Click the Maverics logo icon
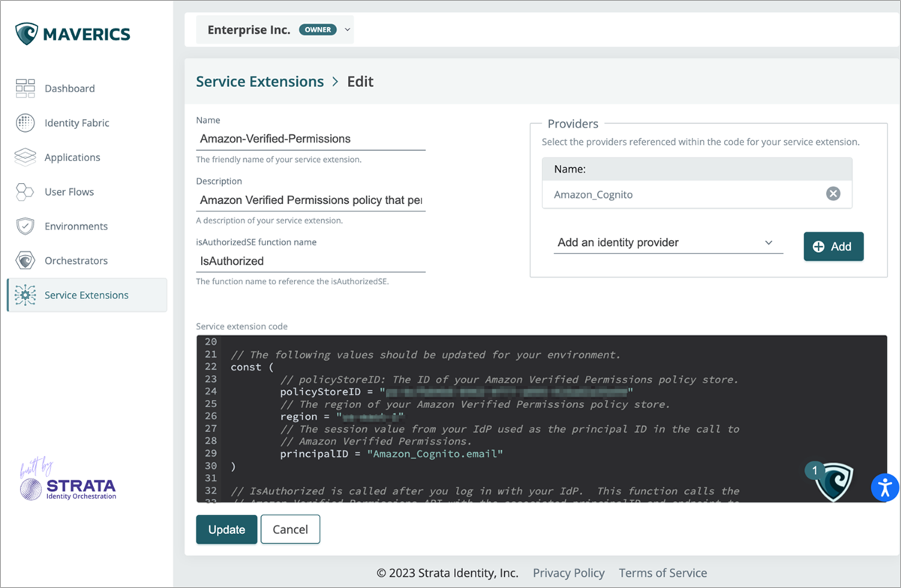This screenshot has height=588, width=901. pyautogui.click(x=26, y=34)
